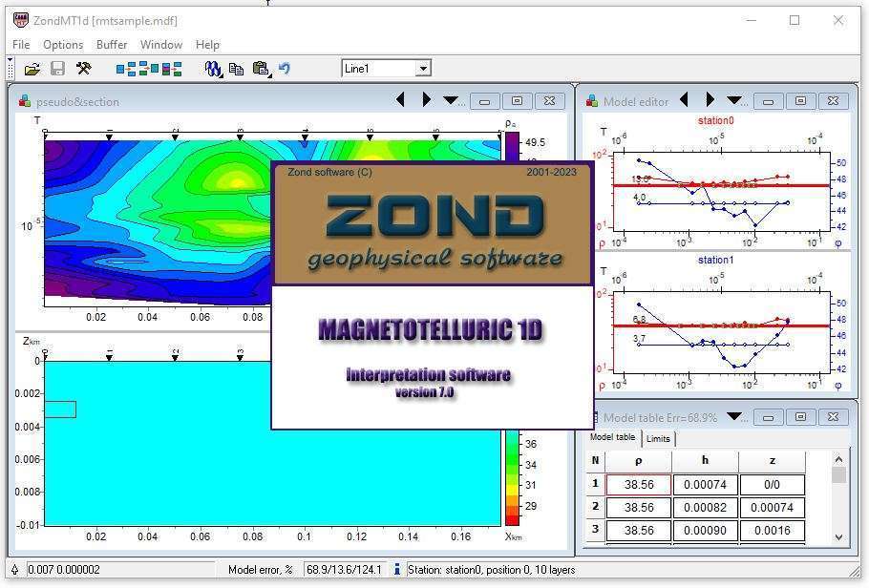Screen dimensions: 869x588
Task: Go to previous station in pseudo&section panel
Action: tap(400, 100)
